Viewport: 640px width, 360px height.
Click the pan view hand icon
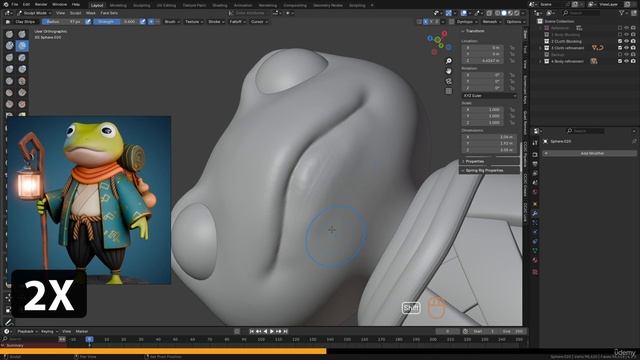(x=449, y=71)
